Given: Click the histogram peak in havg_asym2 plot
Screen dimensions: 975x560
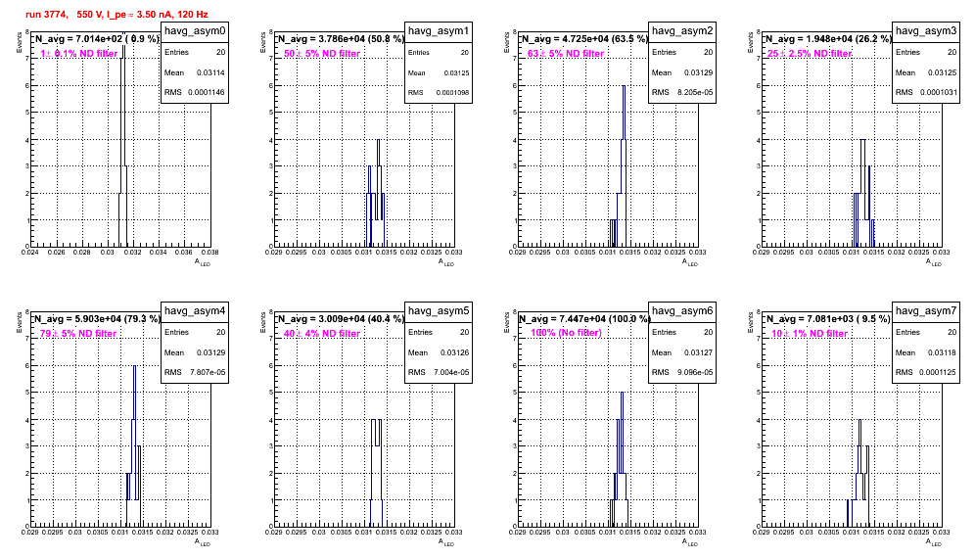Looking at the screenshot, I should point(624,86).
